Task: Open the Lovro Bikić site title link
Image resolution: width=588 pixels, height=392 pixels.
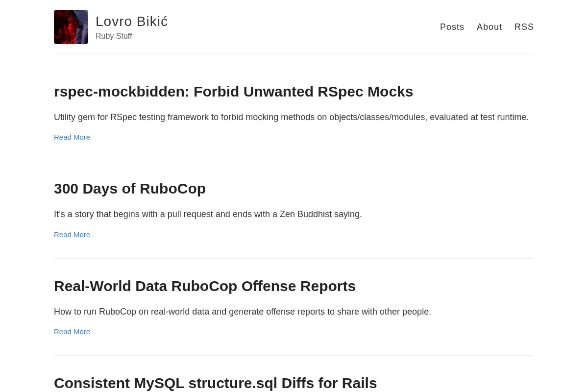Action: pyautogui.click(x=132, y=22)
